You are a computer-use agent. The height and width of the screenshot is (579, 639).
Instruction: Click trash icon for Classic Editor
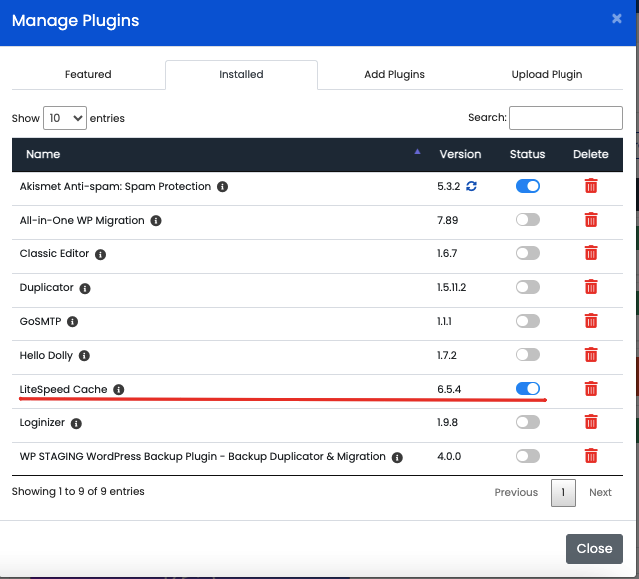591,253
